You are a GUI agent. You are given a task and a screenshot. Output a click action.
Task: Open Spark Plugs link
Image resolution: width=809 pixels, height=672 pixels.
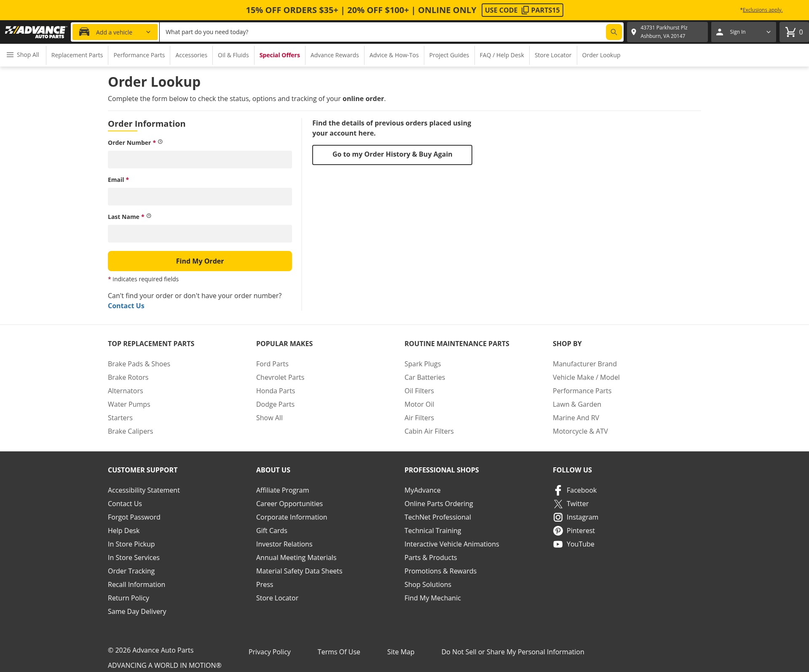click(x=423, y=364)
